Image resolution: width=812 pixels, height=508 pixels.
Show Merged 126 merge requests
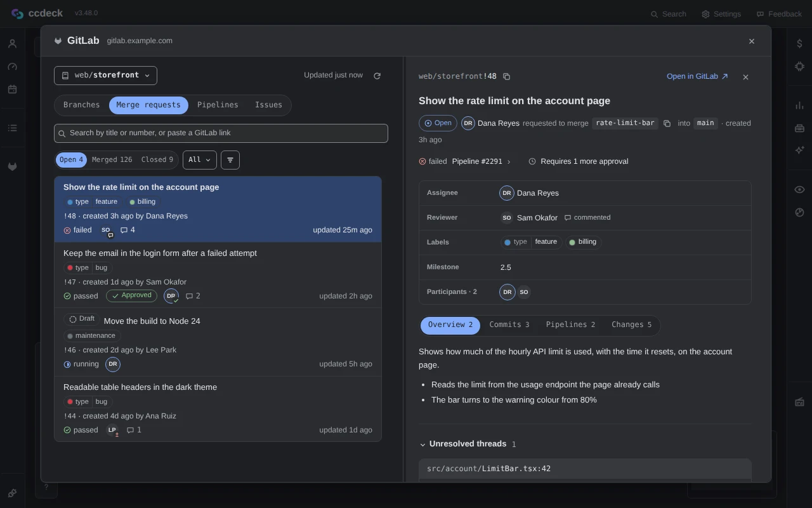[112, 160]
